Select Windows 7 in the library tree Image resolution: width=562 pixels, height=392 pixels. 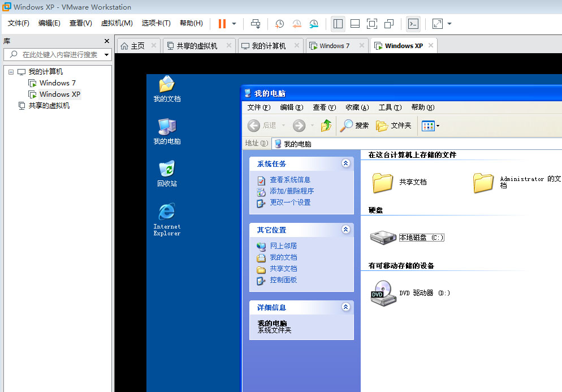(x=57, y=83)
